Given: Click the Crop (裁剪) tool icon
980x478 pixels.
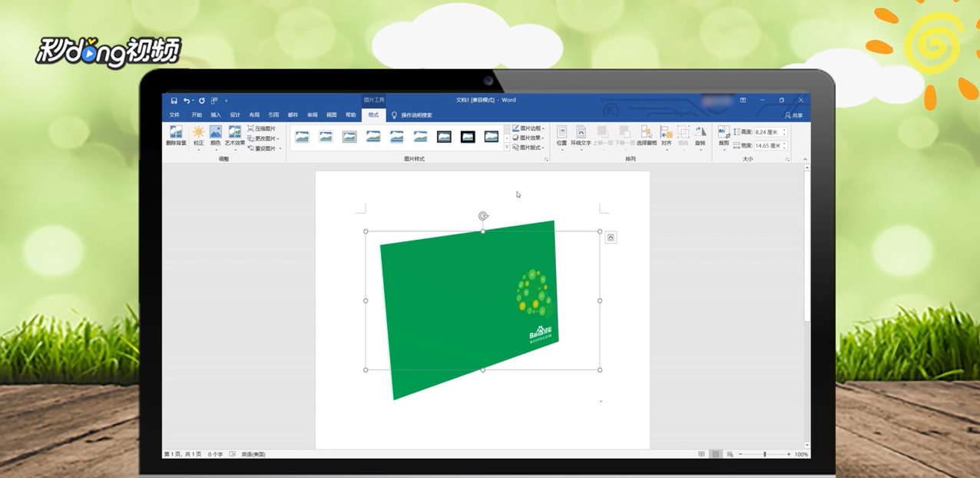Looking at the screenshot, I should click(x=723, y=134).
